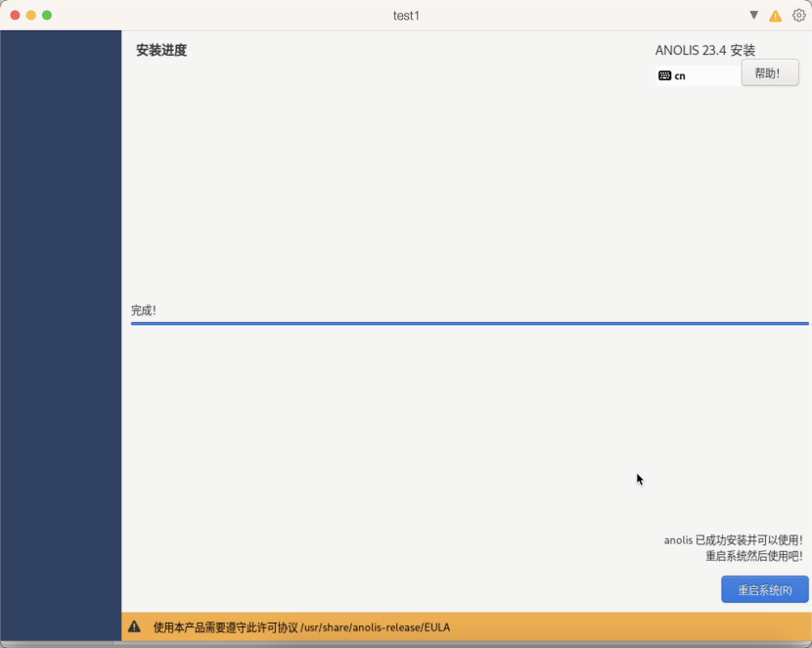Open the 帮助! help button

(x=770, y=73)
